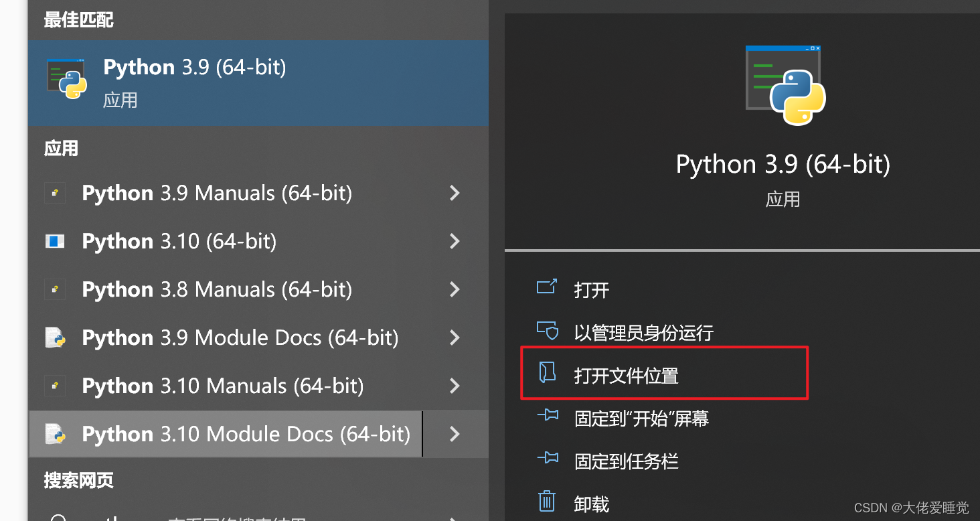Expand the Python 3.9 Module Docs arrow

point(455,338)
